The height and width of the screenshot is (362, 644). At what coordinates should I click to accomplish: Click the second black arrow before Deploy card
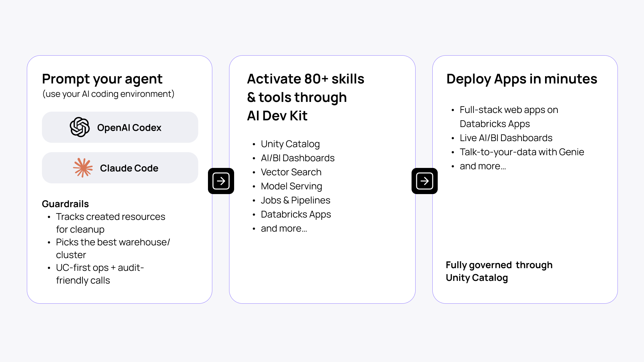(x=424, y=181)
